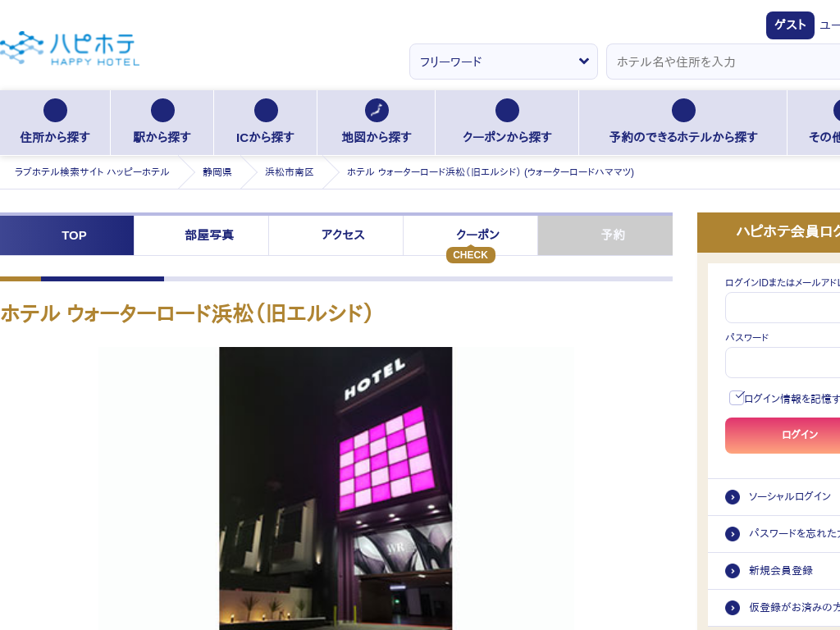Click the CHECK badge under クーポン
The width and height of the screenshot is (840, 630).
(x=470, y=255)
